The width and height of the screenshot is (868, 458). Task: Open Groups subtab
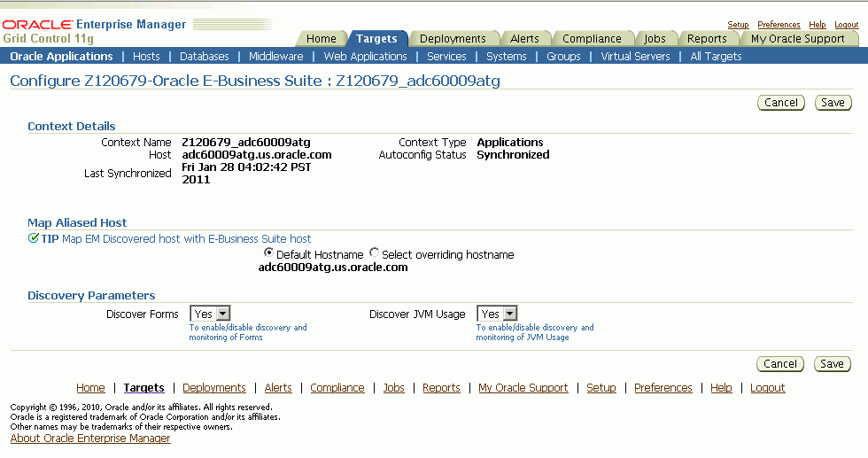563,56
